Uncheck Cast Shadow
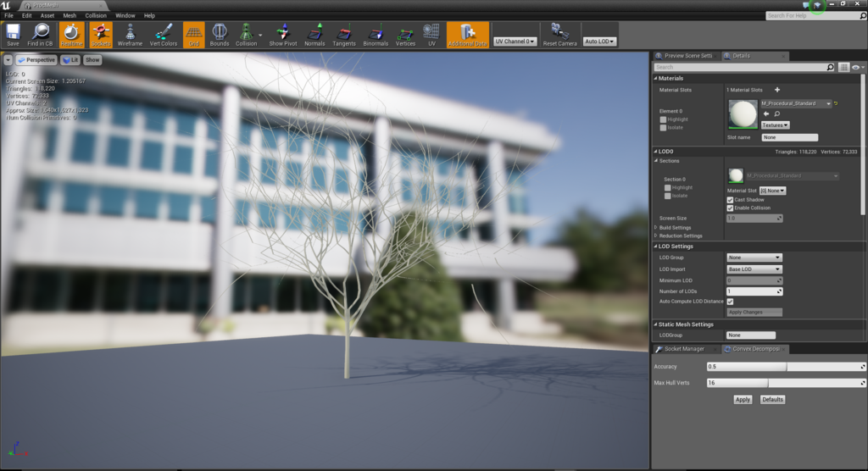This screenshot has height=471, width=868. pos(730,200)
